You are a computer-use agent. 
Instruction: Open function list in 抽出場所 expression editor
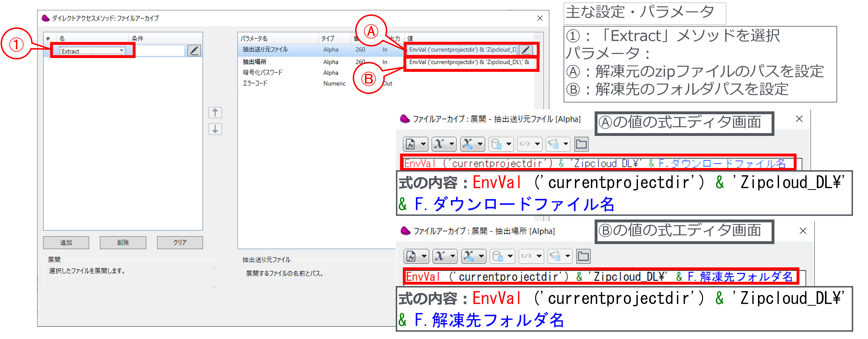(416, 256)
